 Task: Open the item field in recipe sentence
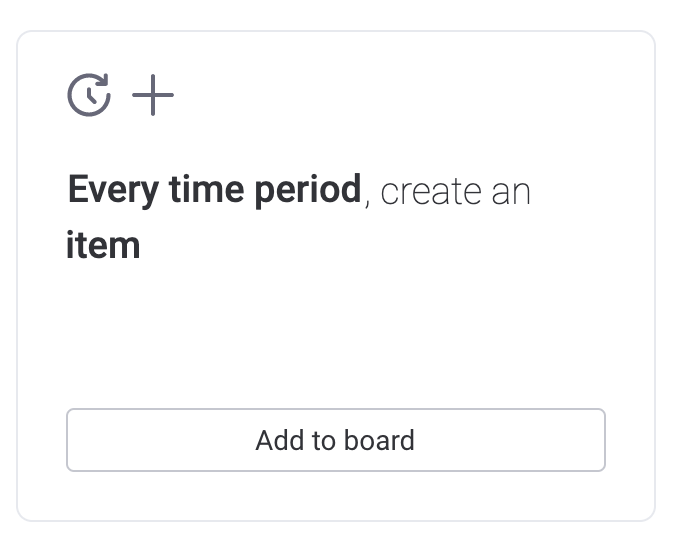[x=103, y=245]
